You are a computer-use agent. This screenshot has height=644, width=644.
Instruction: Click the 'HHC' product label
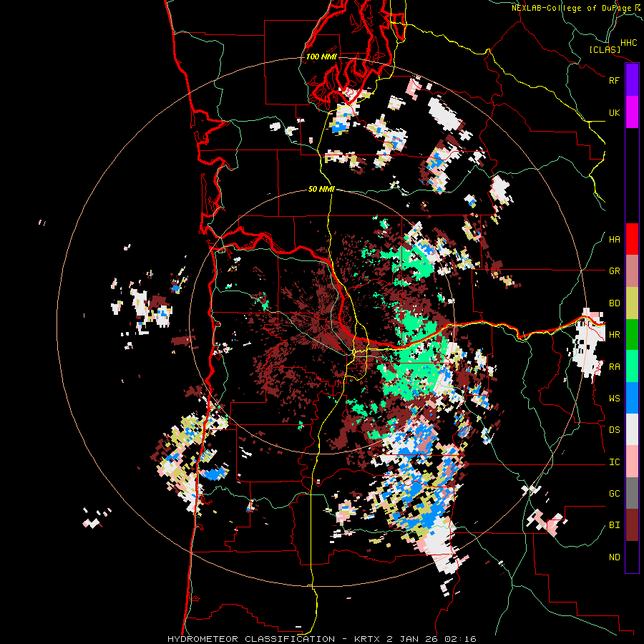coord(629,43)
